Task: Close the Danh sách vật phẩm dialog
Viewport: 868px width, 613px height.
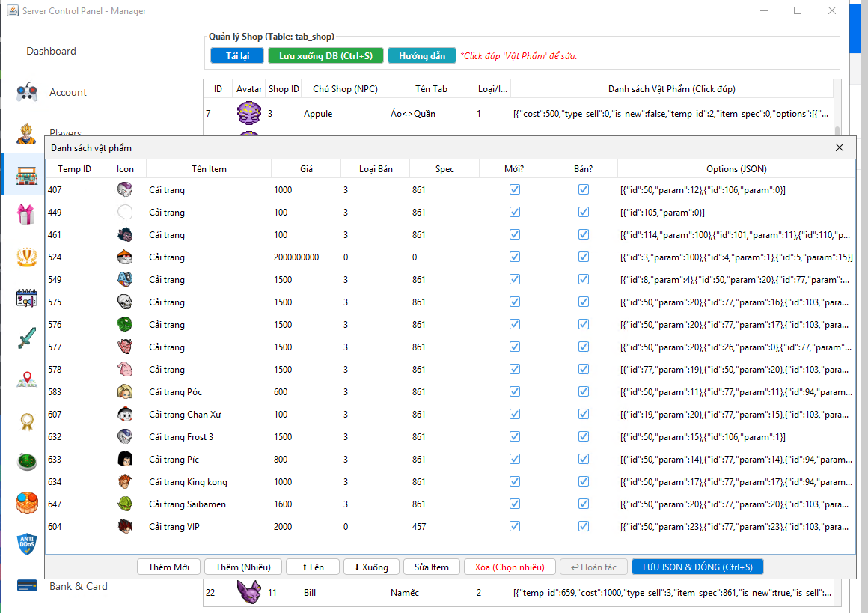Action: pyautogui.click(x=840, y=147)
